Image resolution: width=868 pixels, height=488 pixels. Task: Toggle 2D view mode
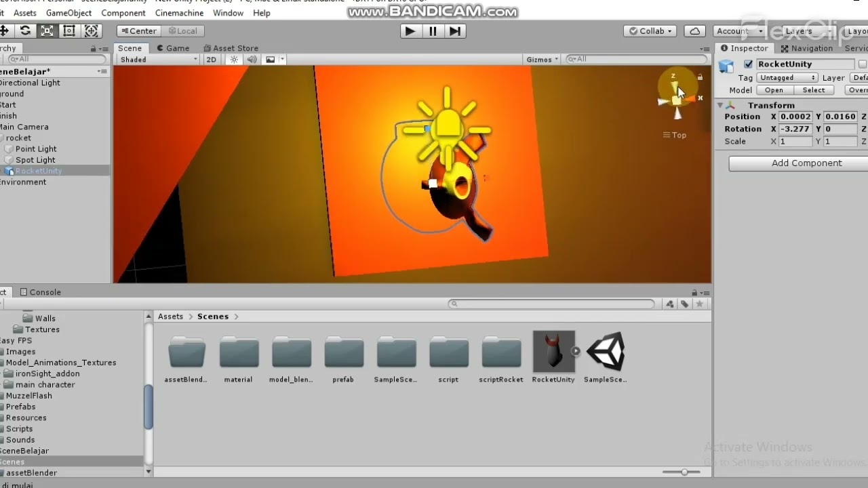[x=211, y=60]
